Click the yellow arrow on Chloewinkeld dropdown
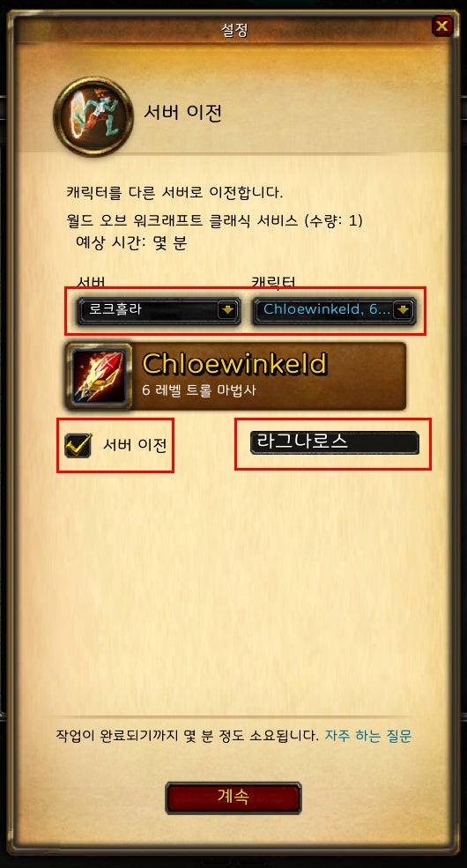This screenshot has width=467, height=868. pos(404,310)
